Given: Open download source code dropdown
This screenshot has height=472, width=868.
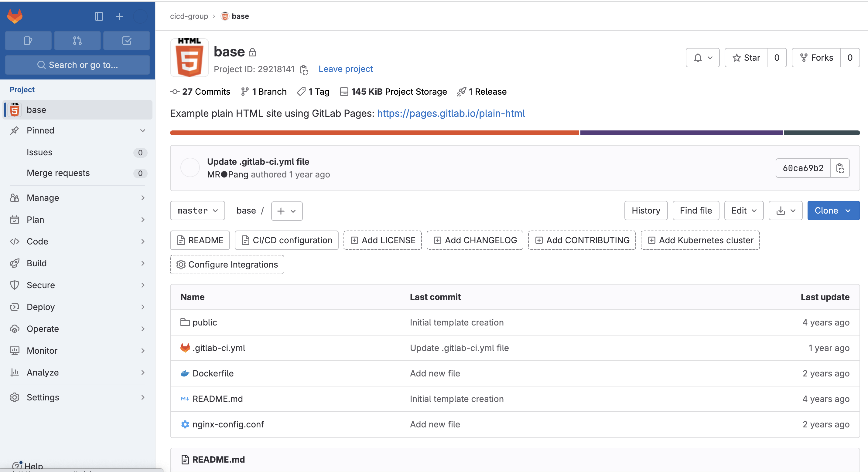Looking at the screenshot, I should point(785,211).
